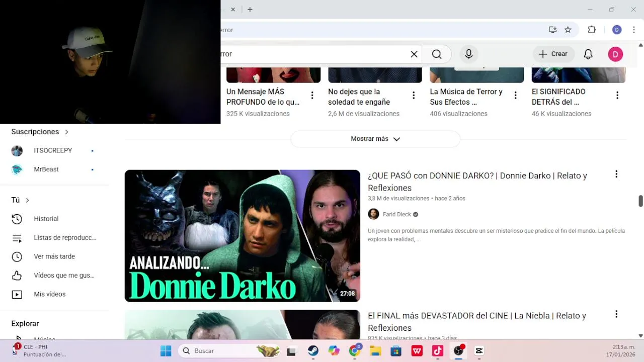This screenshot has height=362, width=644.
Task: Click Farid Dieck channel avatar
Action: (373, 214)
